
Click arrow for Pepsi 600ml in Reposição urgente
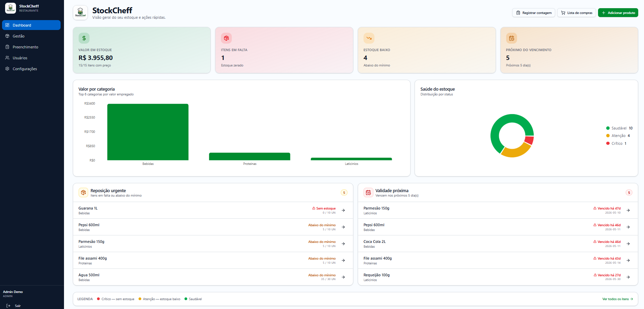343,227
